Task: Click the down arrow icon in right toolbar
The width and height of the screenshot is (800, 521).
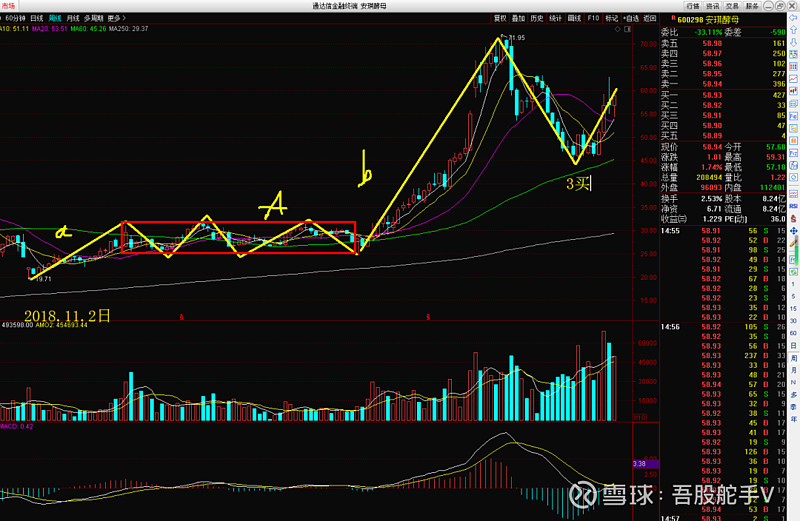Action: [793, 42]
